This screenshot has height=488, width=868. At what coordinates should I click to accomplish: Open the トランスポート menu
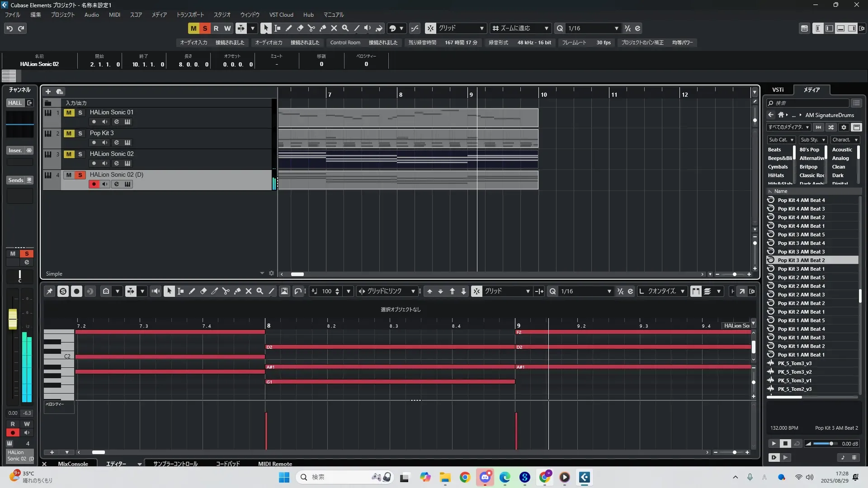pyautogui.click(x=190, y=14)
